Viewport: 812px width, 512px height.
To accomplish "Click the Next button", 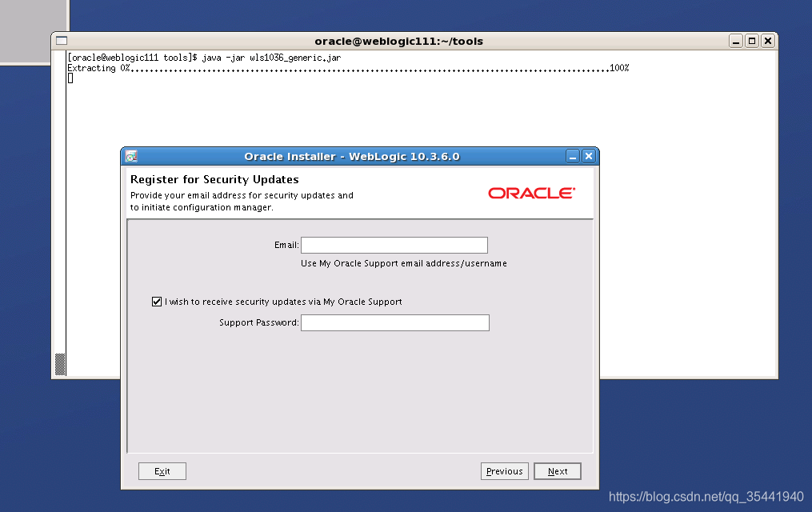I will 558,471.
